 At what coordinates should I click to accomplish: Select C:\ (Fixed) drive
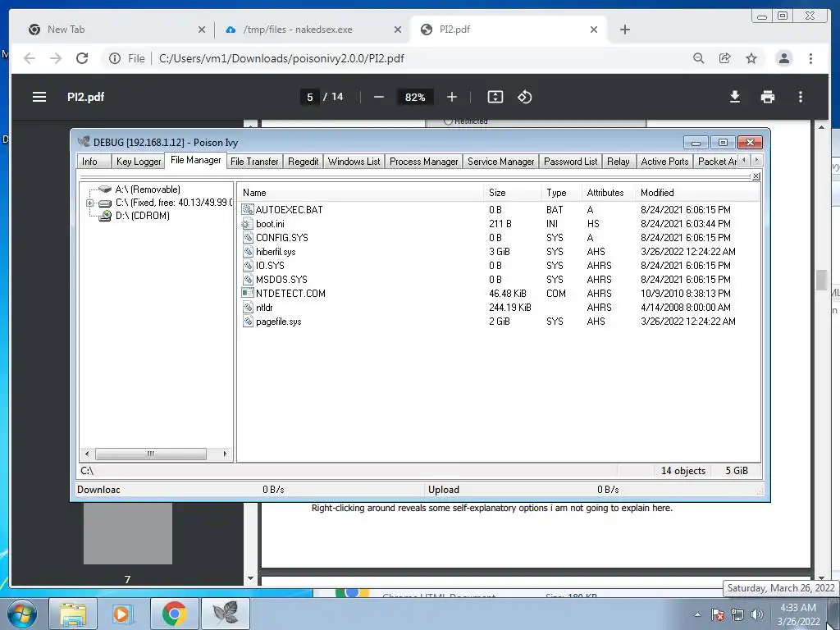coord(174,203)
